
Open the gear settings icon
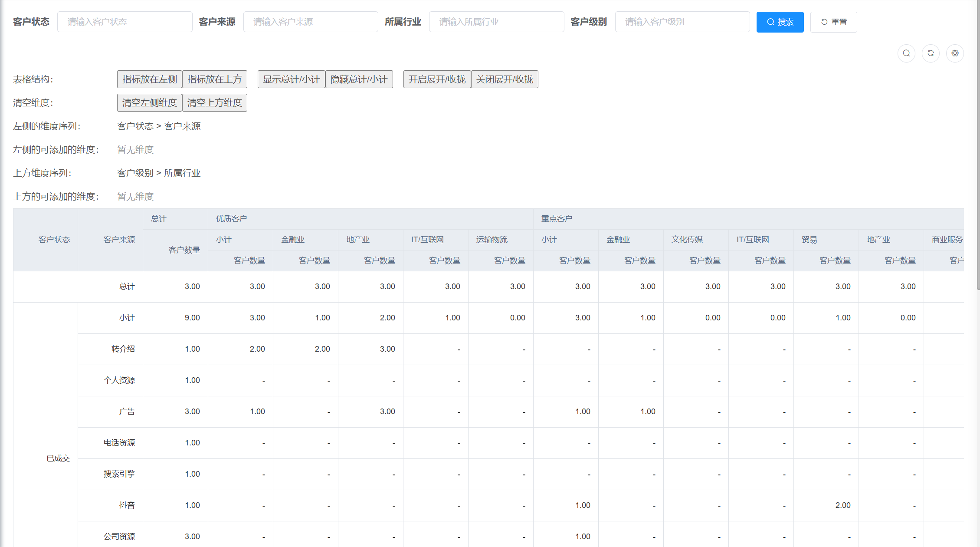click(x=955, y=53)
